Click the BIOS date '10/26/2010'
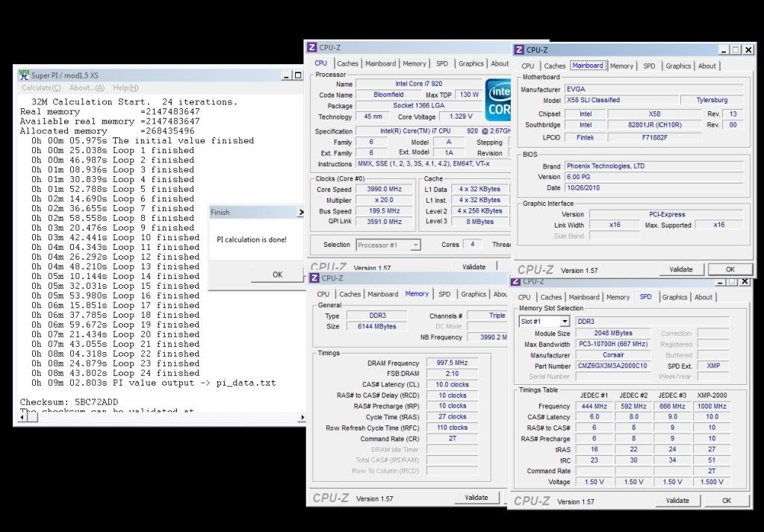764x532 pixels. pos(654,187)
